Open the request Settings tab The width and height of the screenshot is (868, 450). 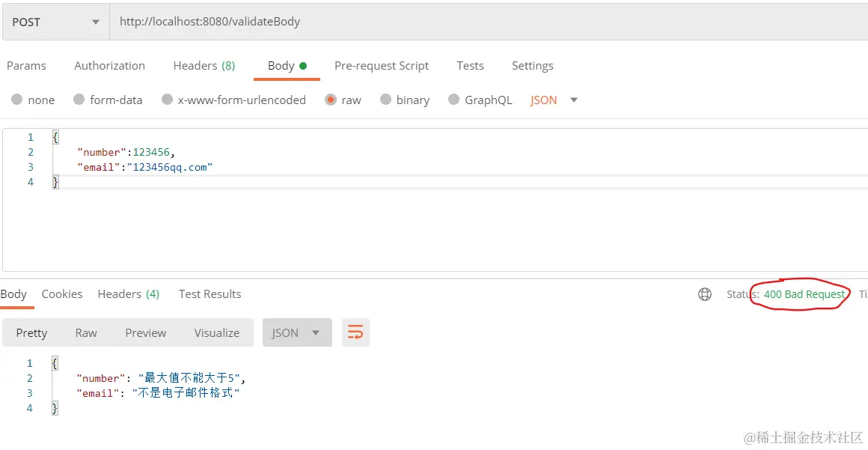point(533,65)
